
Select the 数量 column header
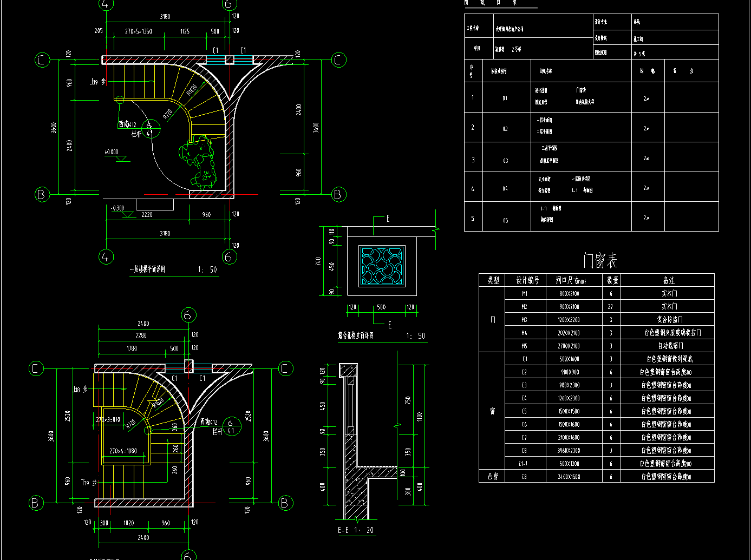[x=612, y=280]
